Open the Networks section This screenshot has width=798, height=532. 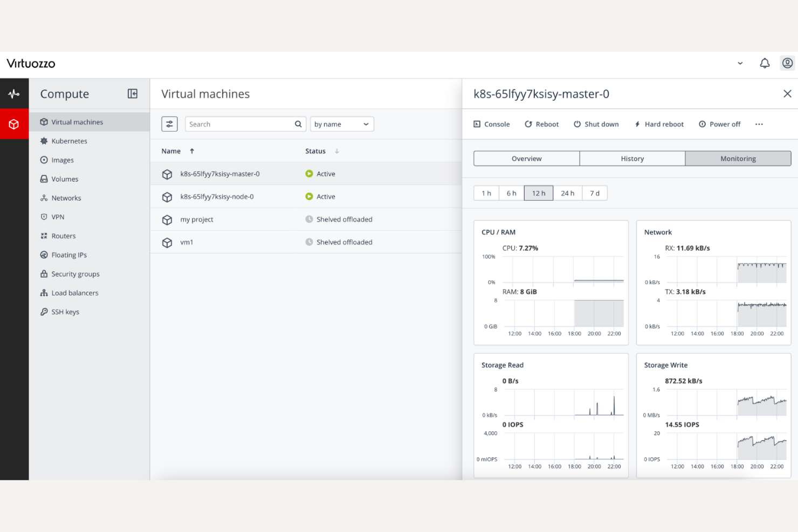coord(66,198)
